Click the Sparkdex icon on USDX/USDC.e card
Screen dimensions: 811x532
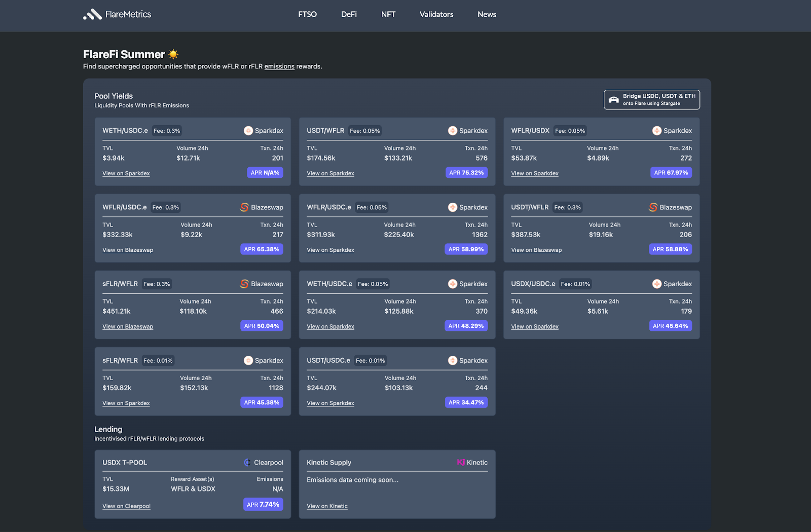[656, 284]
